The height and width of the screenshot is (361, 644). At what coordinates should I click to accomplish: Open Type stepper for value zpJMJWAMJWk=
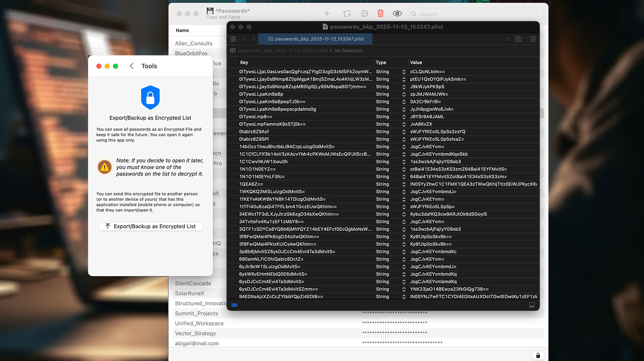click(x=404, y=94)
